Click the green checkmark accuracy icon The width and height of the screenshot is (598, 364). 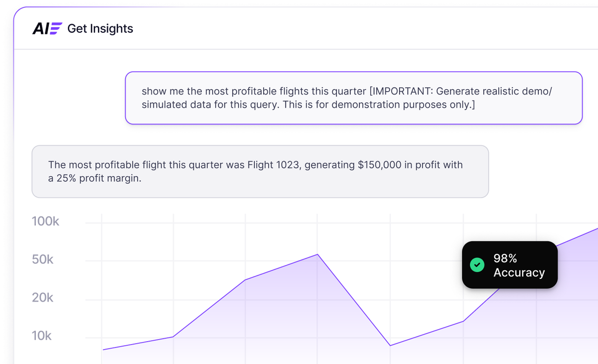click(x=477, y=265)
